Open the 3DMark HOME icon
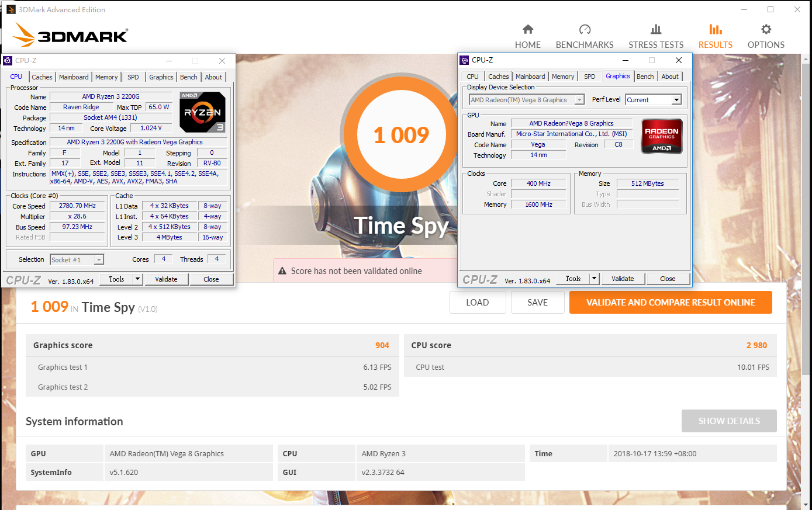This screenshot has width=812, height=510. (528, 29)
